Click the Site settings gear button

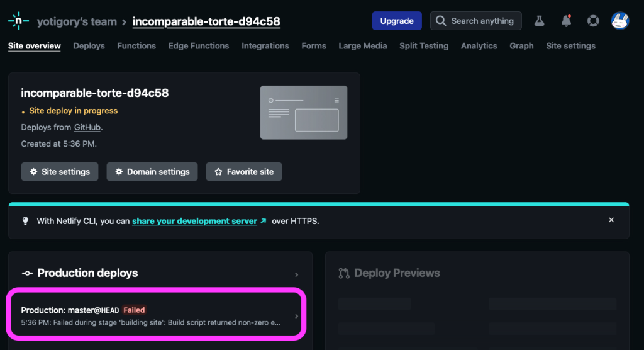tap(60, 172)
